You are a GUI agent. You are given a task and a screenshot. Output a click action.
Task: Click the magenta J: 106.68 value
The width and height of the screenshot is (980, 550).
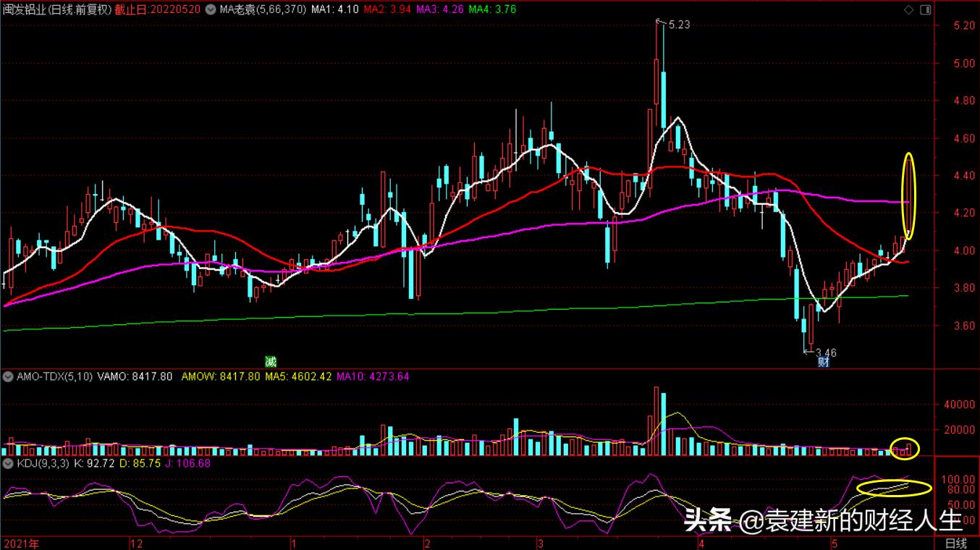(188, 463)
